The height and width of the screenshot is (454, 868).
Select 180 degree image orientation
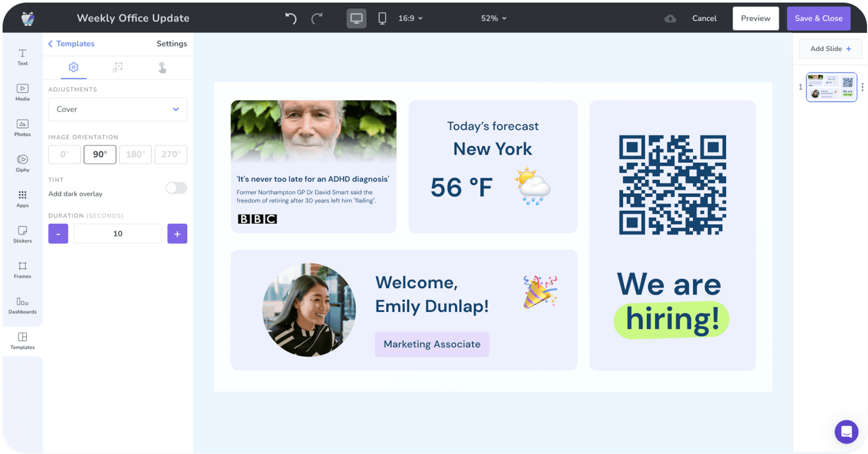135,154
